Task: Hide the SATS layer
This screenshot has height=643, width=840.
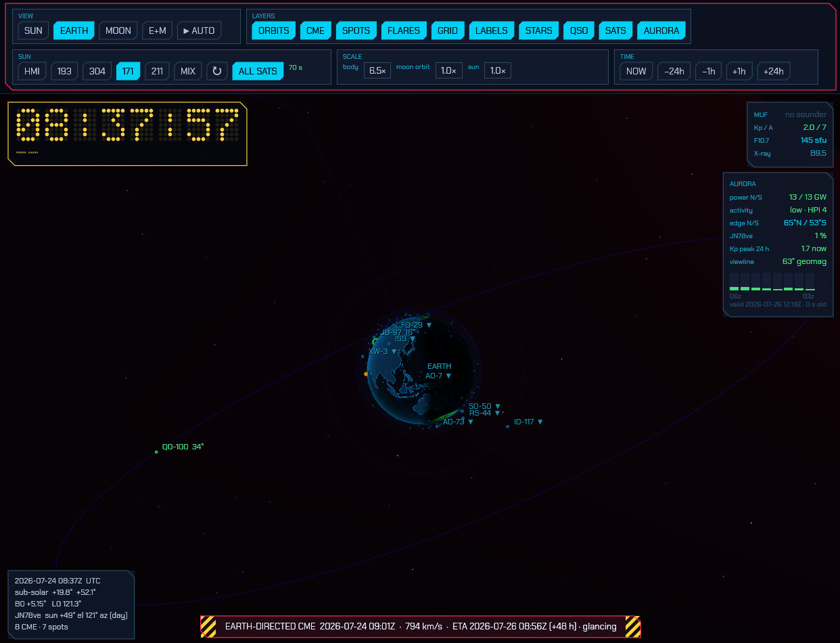Action: (x=615, y=30)
